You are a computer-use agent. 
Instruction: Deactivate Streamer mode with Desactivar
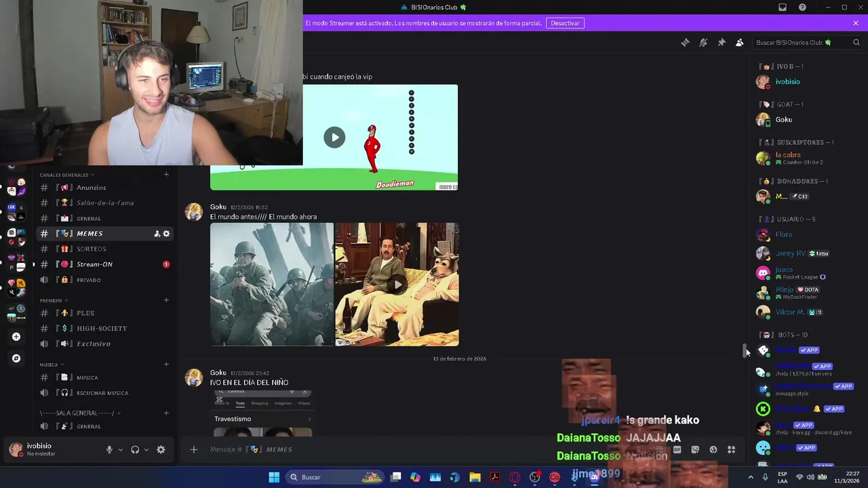(x=565, y=23)
